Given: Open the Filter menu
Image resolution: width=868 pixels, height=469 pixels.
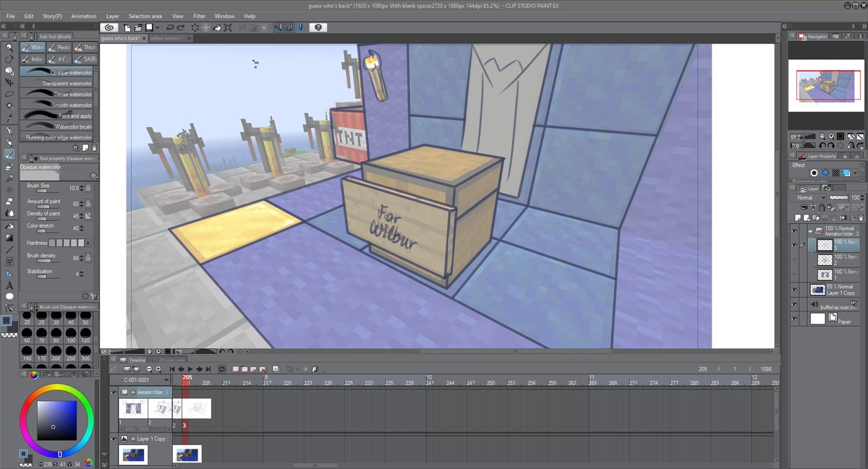Looking at the screenshot, I should [199, 16].
